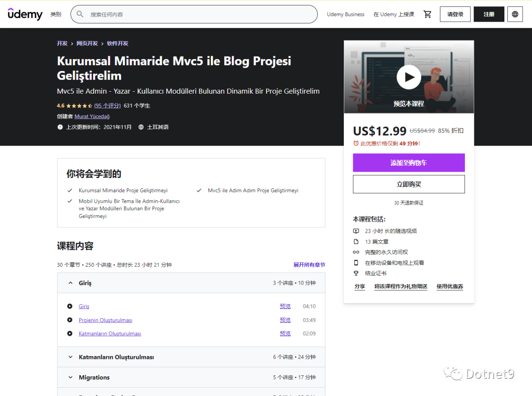Click the 立即购买 button
Image resolution: width=532 pixels, height=396 pixels.
pyautogui.click(x=408, y=184)
